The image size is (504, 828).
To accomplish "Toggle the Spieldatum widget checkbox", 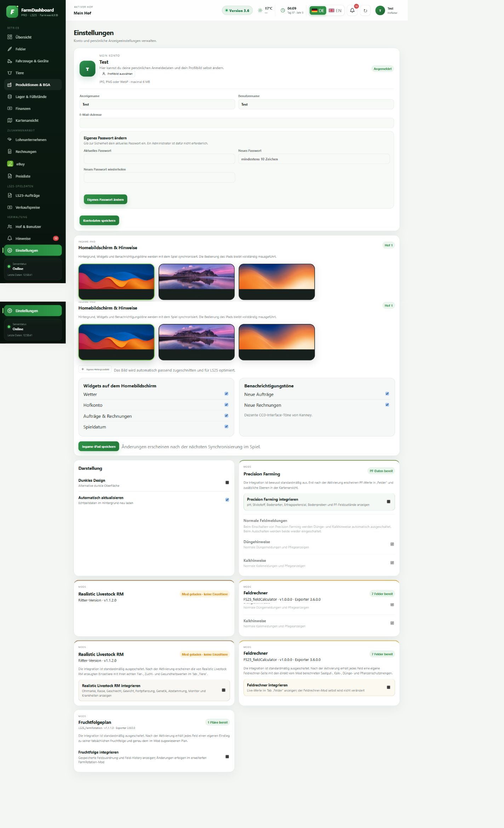I will tap(227, 427).
